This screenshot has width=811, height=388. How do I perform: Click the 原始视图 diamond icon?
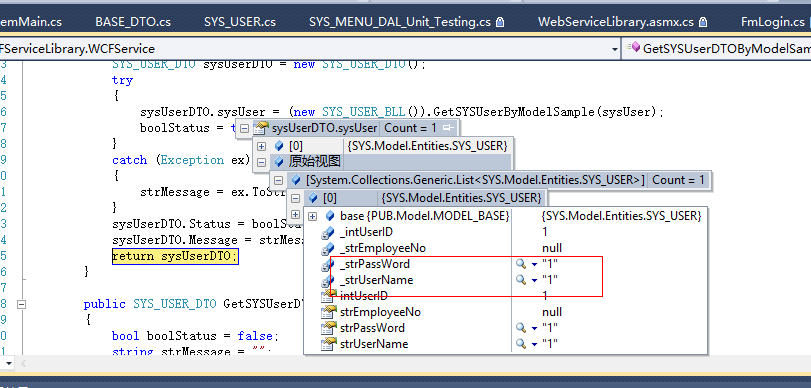click(x=279, y=162)
